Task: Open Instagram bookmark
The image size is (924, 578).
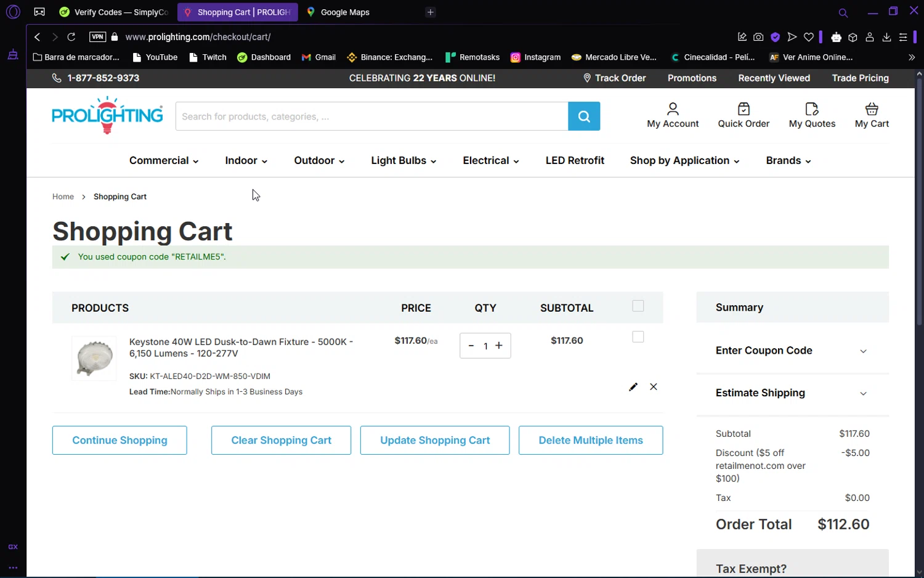Action: tap(535, 57)
